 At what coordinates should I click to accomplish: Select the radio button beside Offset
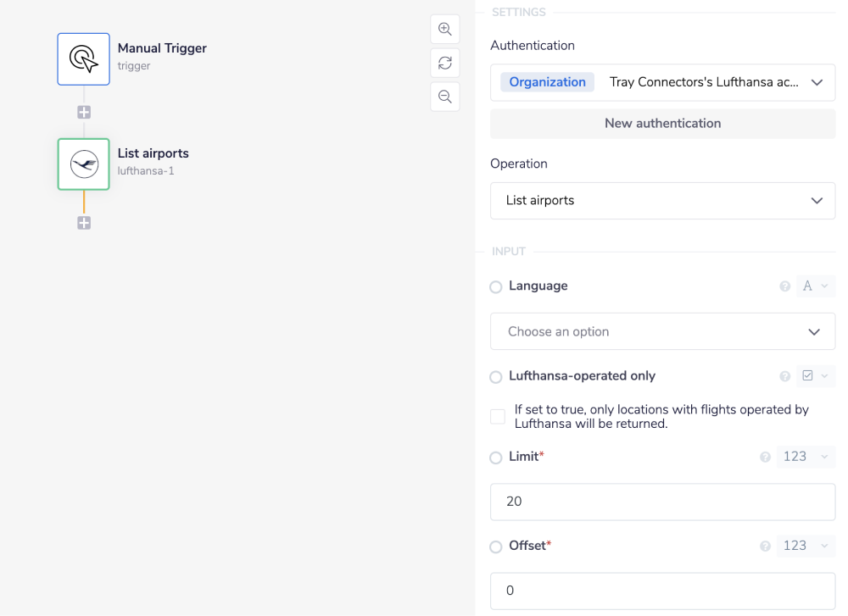pos(496,547)
